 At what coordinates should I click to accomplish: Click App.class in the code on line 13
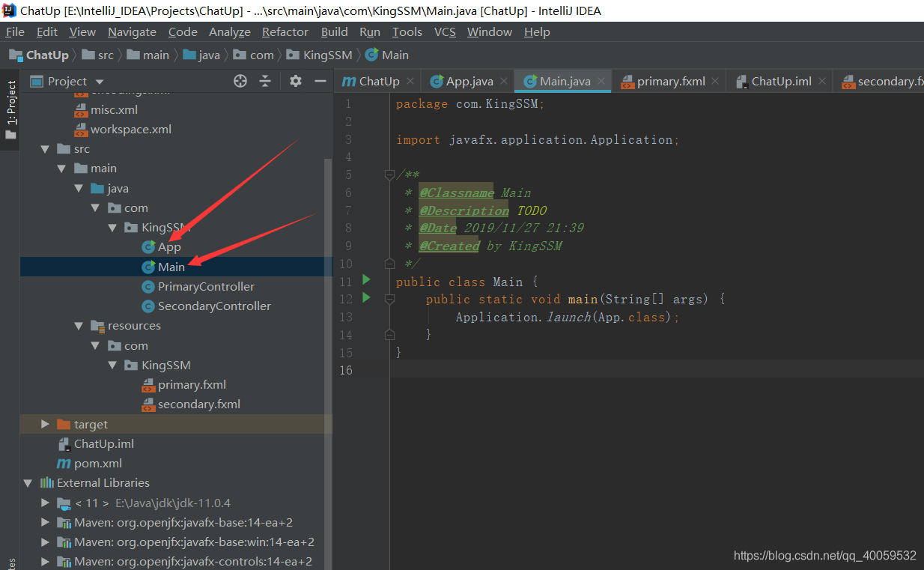(x=632, y=317)
